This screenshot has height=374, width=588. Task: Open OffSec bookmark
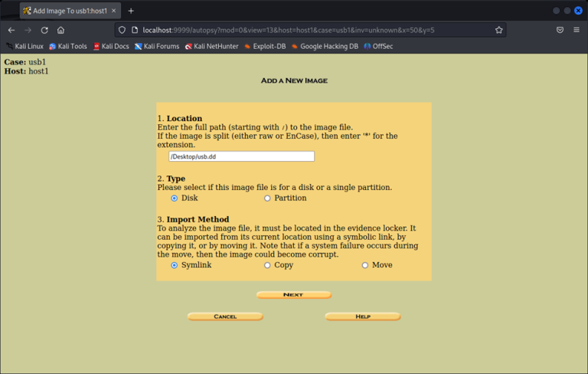point(378,46)
